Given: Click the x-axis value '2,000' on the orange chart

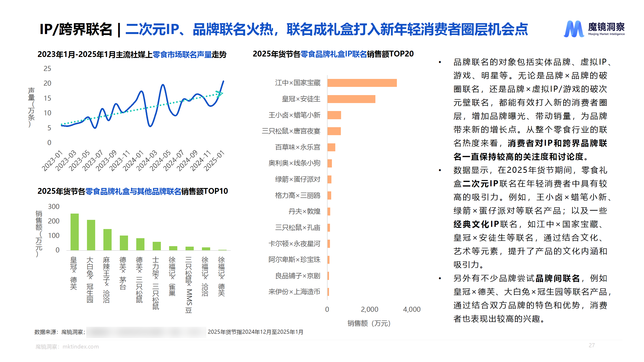Looking at the screenshot, I should [x=370, y=309].
